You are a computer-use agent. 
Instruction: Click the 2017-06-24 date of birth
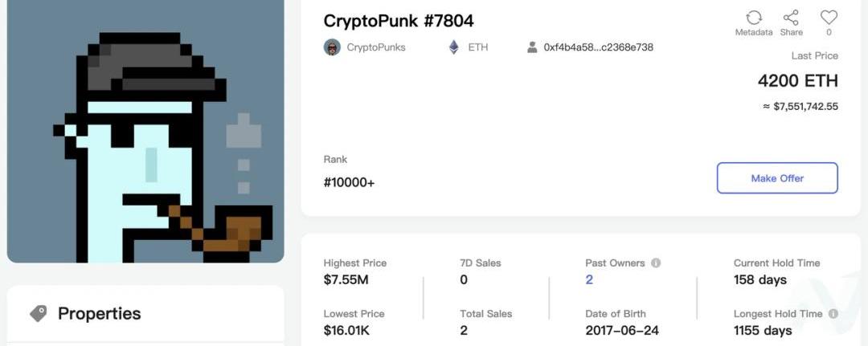tap(622, 330)
